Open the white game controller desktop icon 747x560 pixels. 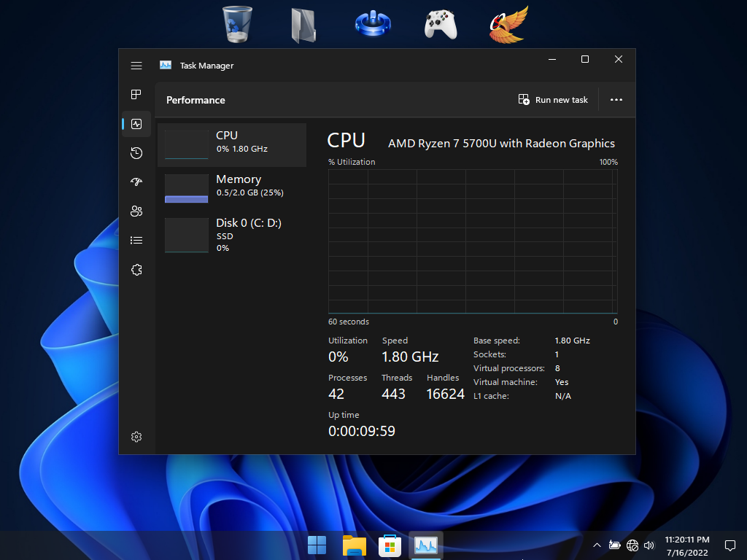[441, 24]
